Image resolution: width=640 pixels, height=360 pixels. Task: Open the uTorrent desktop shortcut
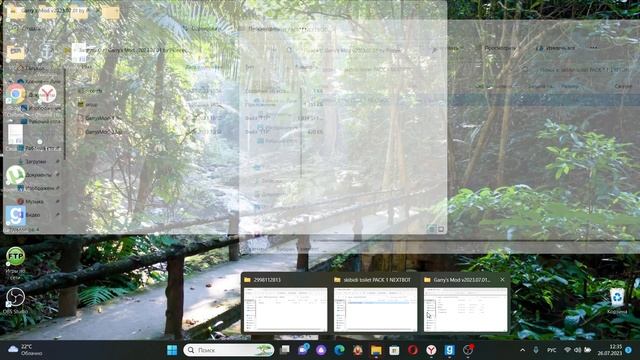pyautogui.click(x=16, y=175)
